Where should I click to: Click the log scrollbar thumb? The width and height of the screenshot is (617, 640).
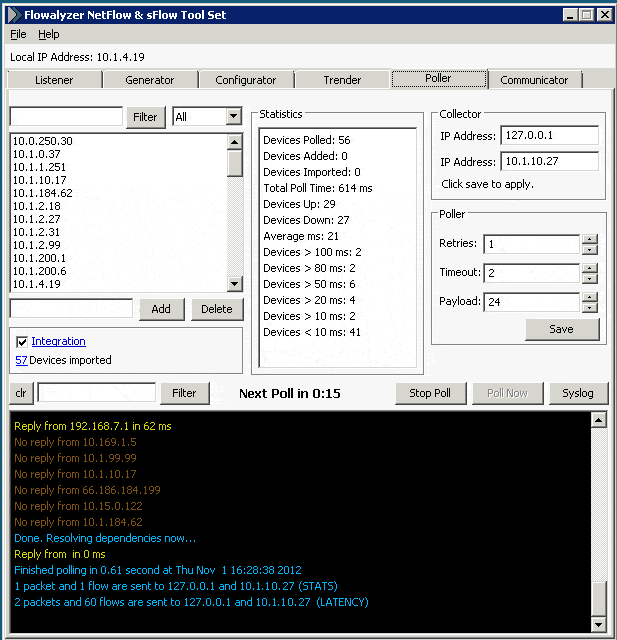[598, 599]
